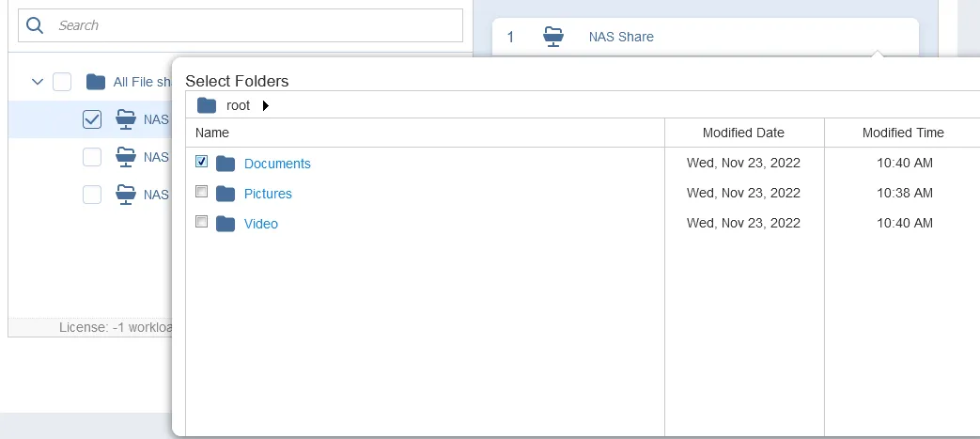Click inside the Search input field
Viewport: 980px width, 439px height.
[254, 25]
